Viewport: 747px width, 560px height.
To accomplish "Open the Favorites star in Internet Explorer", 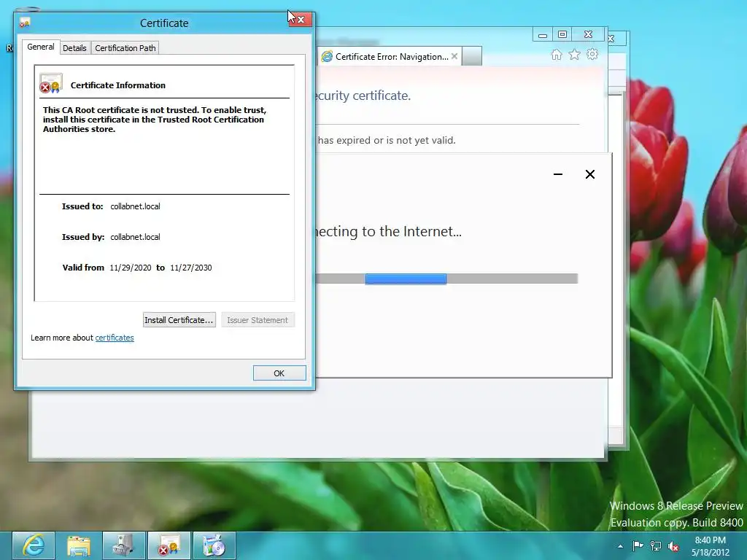I will 575,55.
